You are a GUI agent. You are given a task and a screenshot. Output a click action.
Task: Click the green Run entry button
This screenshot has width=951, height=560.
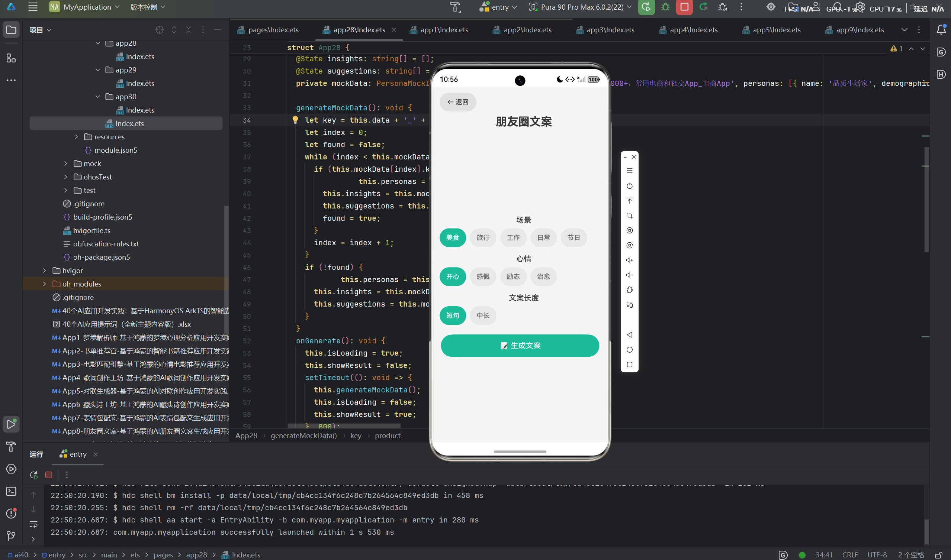tap(646, 7)
